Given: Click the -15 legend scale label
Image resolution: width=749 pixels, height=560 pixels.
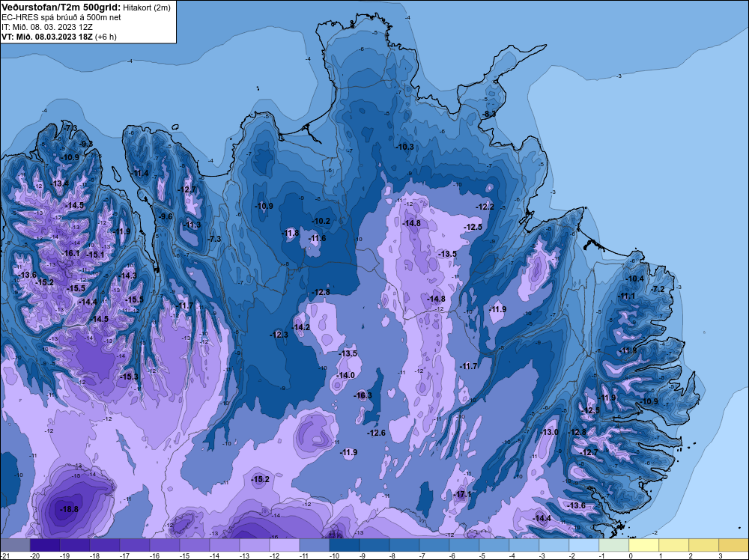Looking at the screenshot, I should point(184,556).
